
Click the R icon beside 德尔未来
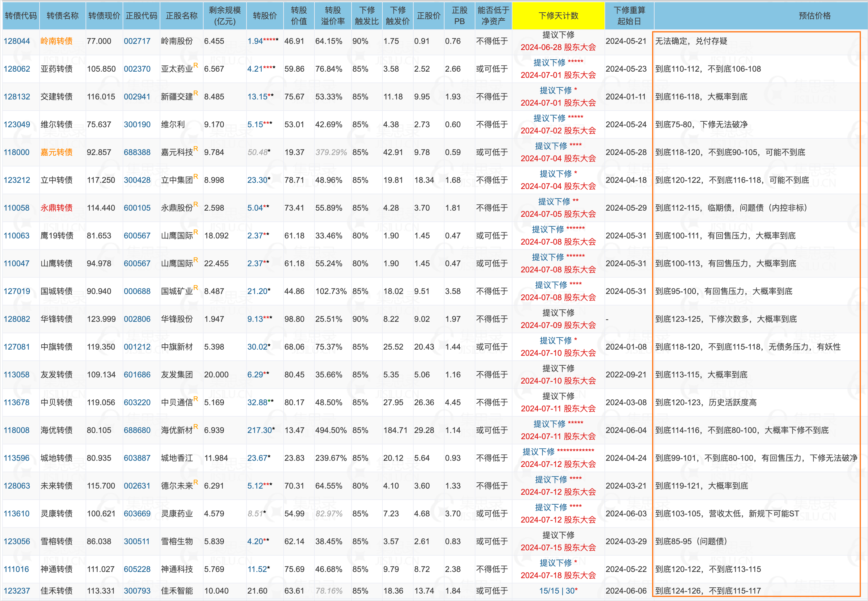click(196, 482)
